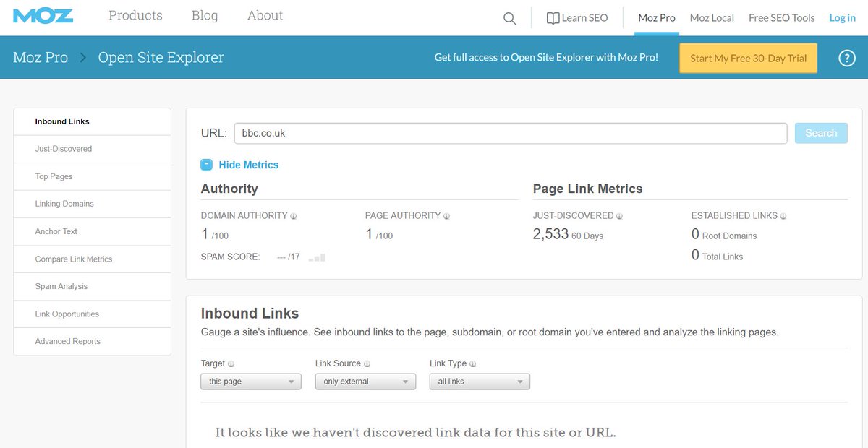Screen dimensions: 868x448
Task: Open Anchor Text sidebar item
Action: click(93, 231)
